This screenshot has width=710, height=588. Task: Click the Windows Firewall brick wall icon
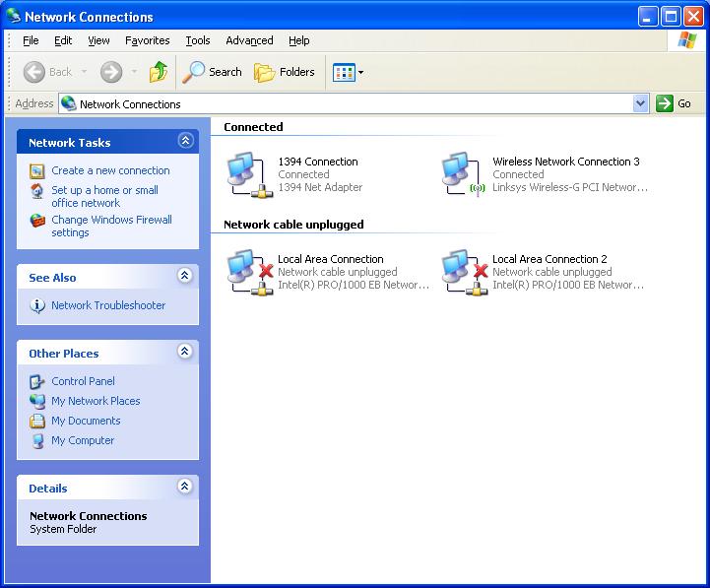coord(37,221)
